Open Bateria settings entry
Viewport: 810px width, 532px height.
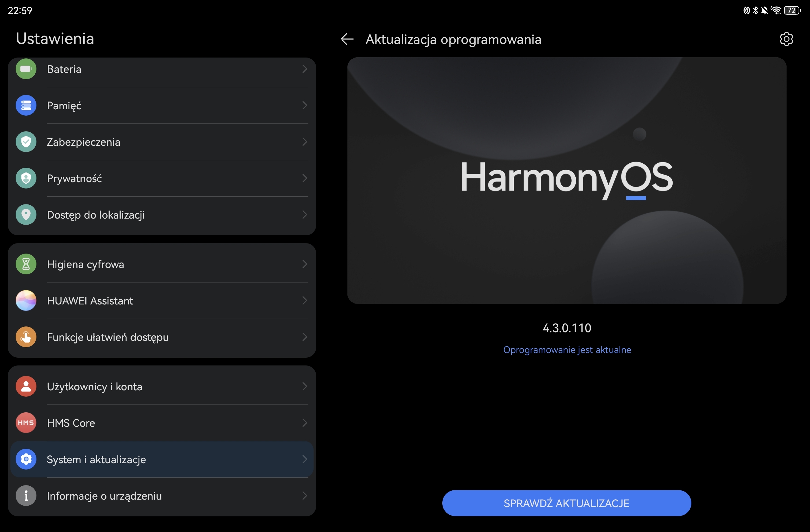tap(162, 70)
